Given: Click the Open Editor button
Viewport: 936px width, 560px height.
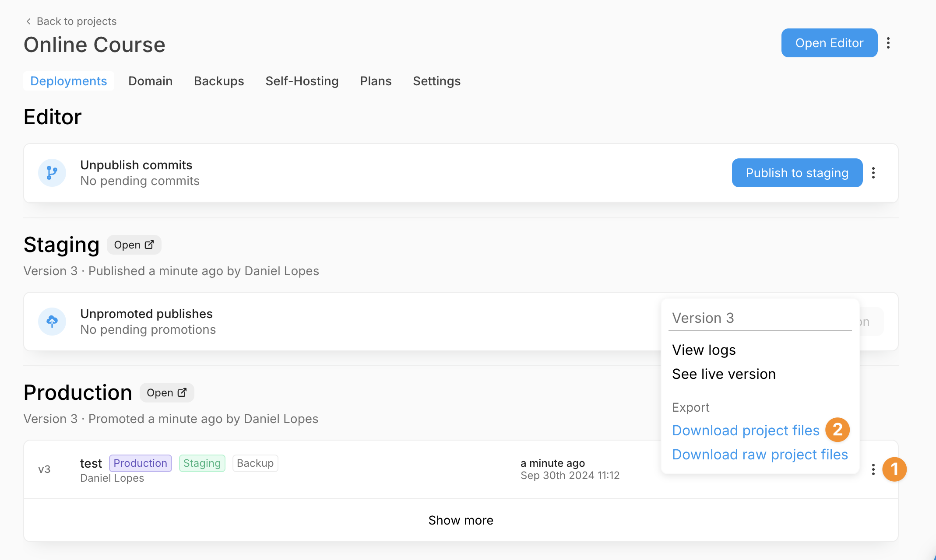Looking at the screenshot, I should [829, 43].
